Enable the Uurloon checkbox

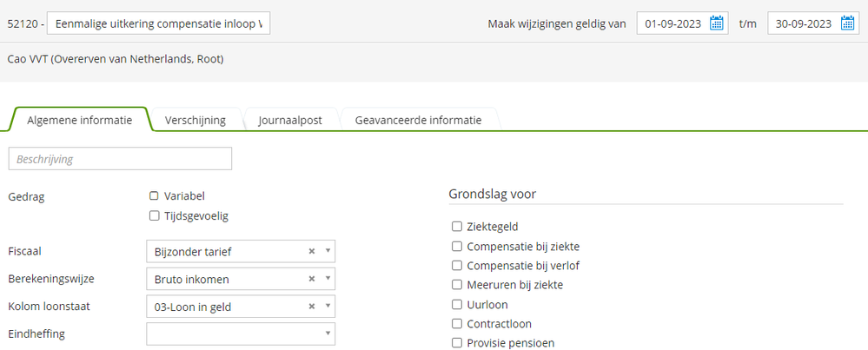(x=457, y=305)
